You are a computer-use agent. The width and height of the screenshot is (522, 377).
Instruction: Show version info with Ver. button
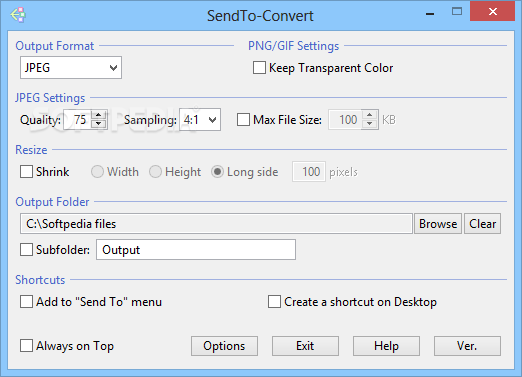pyautogui.click(x=467, y=346)
